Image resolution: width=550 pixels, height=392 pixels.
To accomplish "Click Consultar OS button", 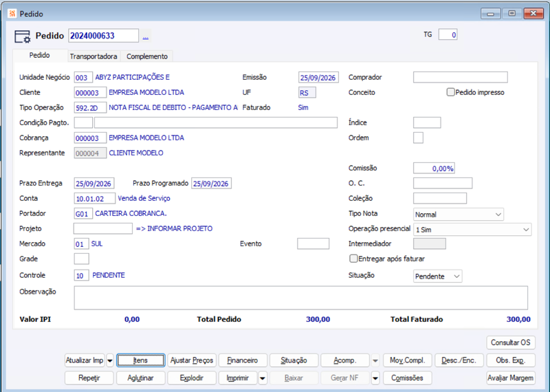I will pyautogui.click(x=511, y=342).
